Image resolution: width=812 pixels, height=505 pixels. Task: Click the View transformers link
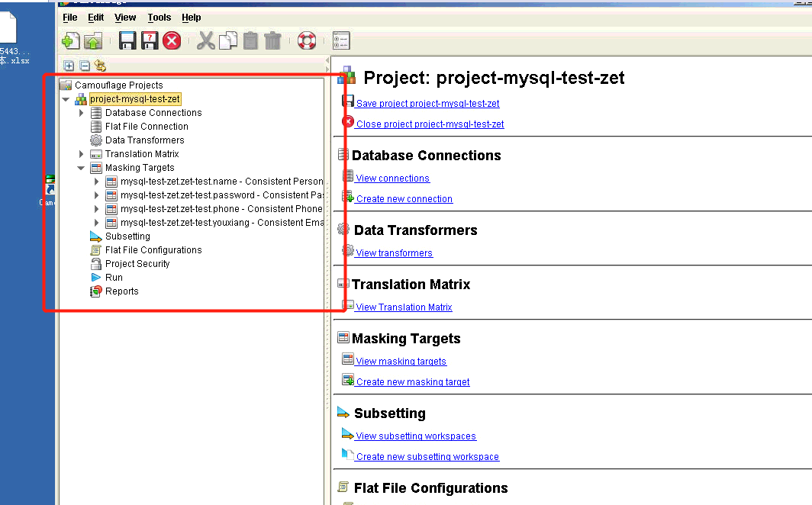coord(394,253)
